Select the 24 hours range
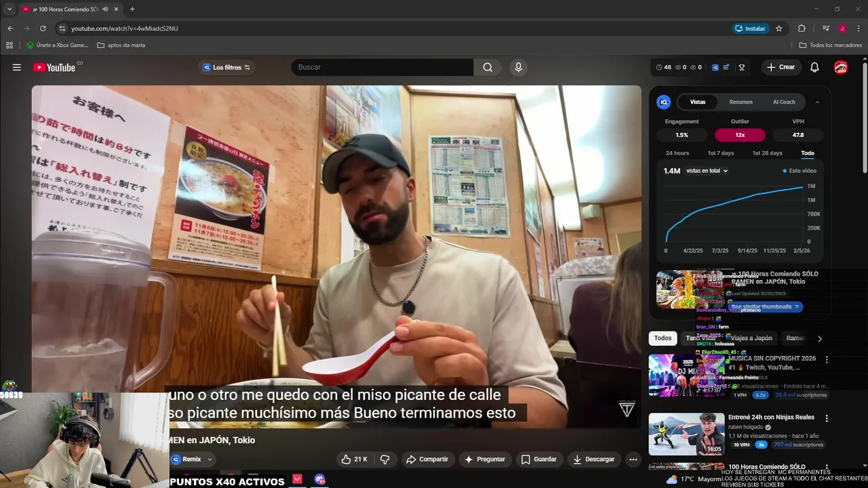 pyautogui.click(x=677, y=153)
